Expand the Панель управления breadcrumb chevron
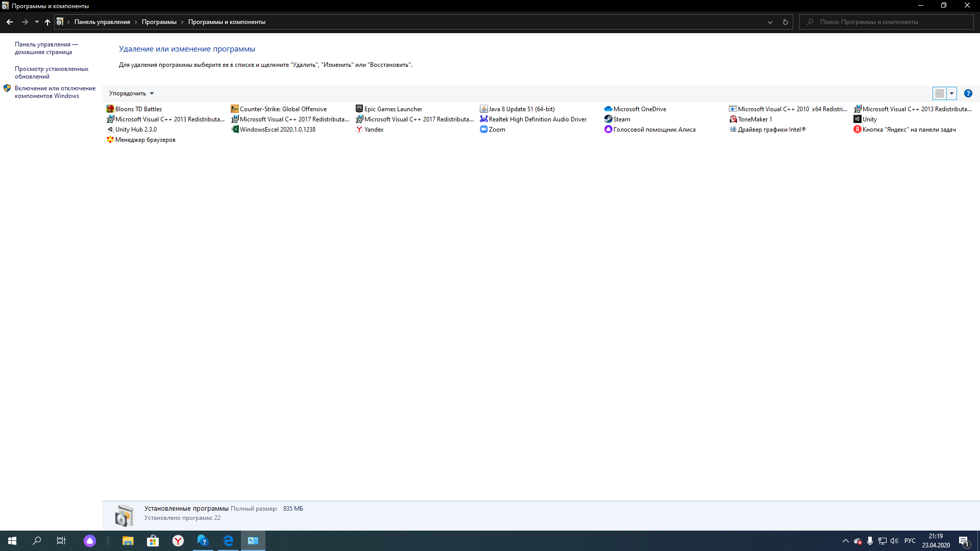Image resolution: width=980 pixels, height=551 pixels. tap(136, 22)
